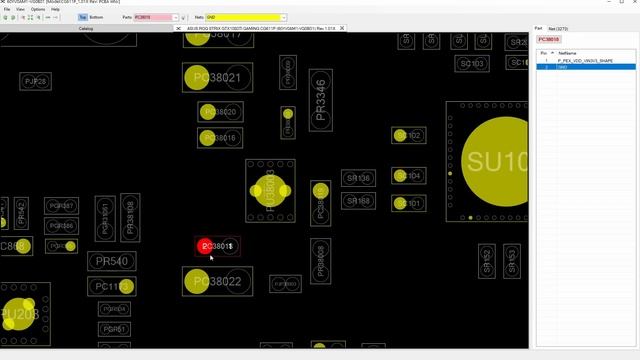640x360 pixels.
Task: Select component PC38022 on board
Action: click(218, 281)
